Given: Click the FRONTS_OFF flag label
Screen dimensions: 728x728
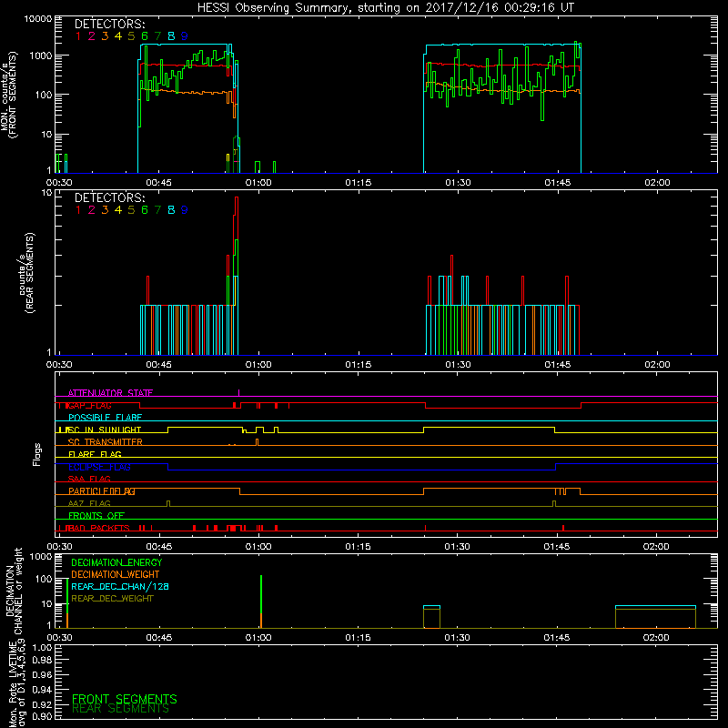Looking at the screenshot, I should (96, 516).
